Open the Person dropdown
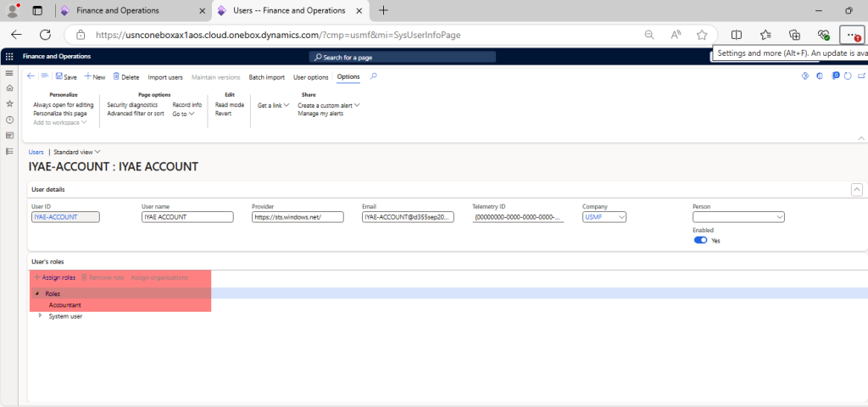Screen dimensions: 868x407 coord(778,217)
